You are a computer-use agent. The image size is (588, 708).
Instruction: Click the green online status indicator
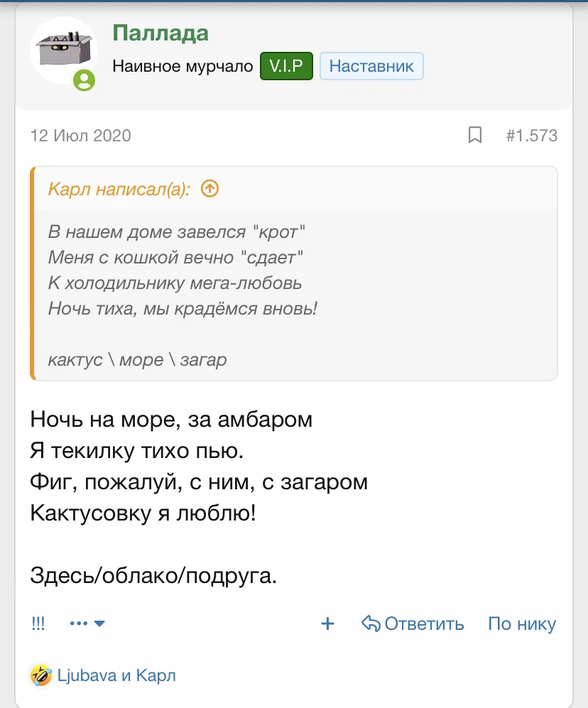click(x=84, y=80)
